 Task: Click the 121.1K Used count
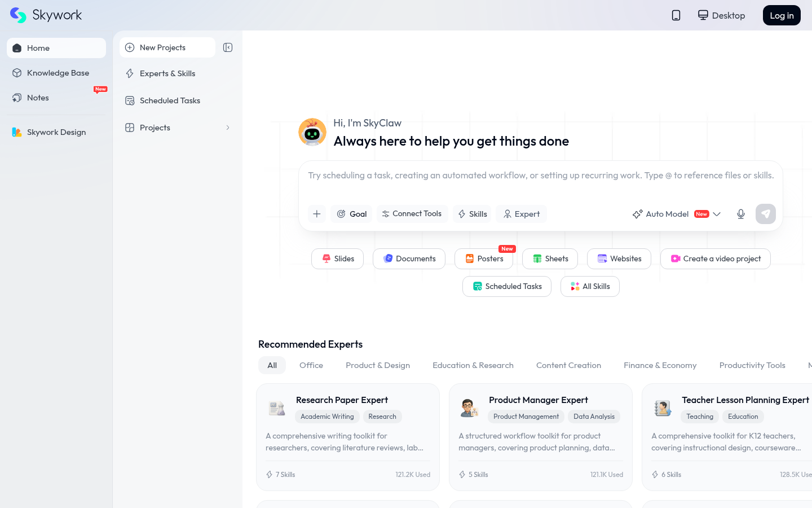tap(607, 475)
